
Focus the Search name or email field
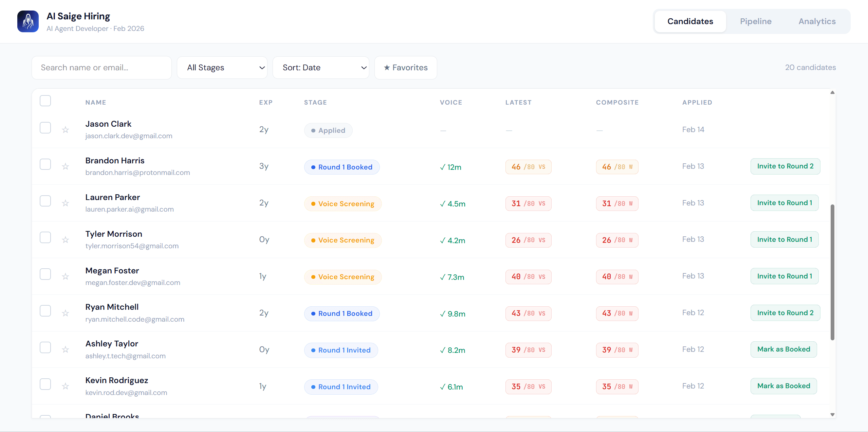click(102, 68)
